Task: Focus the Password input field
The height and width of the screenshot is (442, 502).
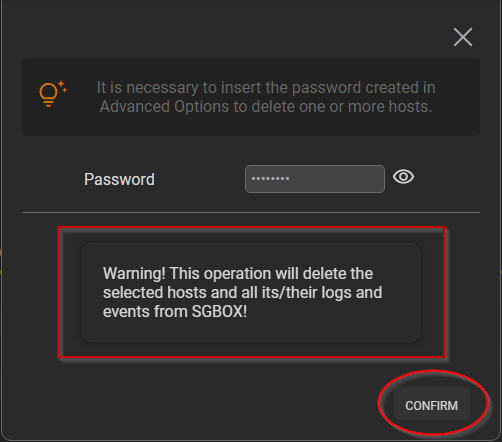Action: pyautogui.click(x=315, y=179)
